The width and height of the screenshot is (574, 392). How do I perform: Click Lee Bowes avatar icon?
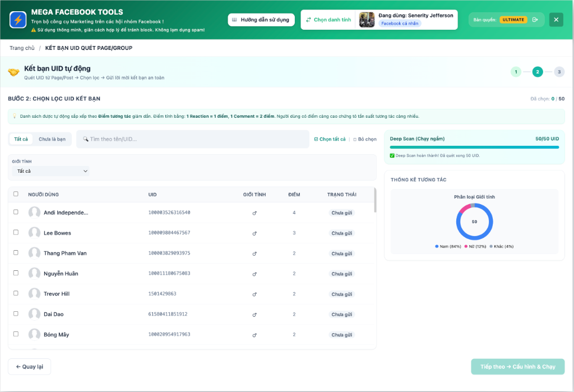[x=34, y=233]
